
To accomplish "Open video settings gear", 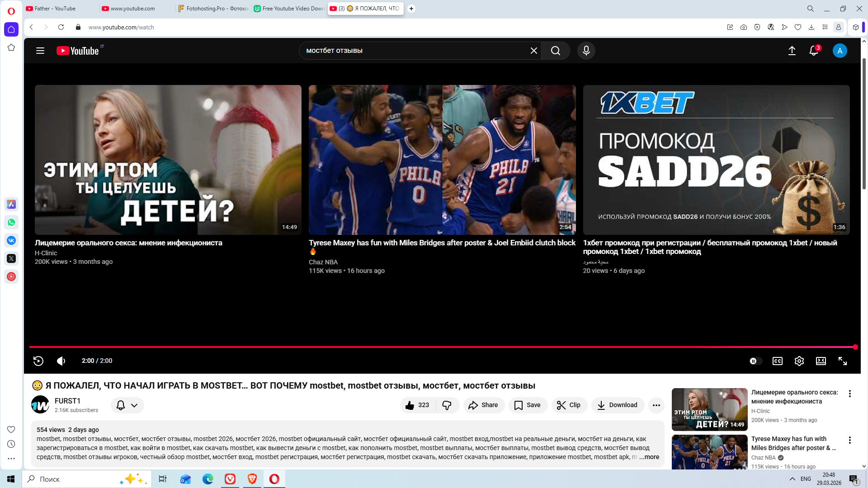I will pos(799,361).
